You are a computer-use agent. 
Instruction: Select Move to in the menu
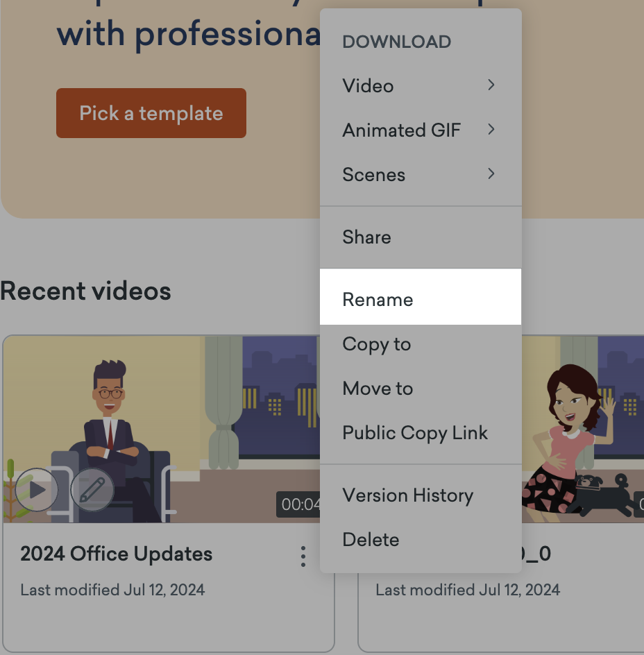(421, 389)
